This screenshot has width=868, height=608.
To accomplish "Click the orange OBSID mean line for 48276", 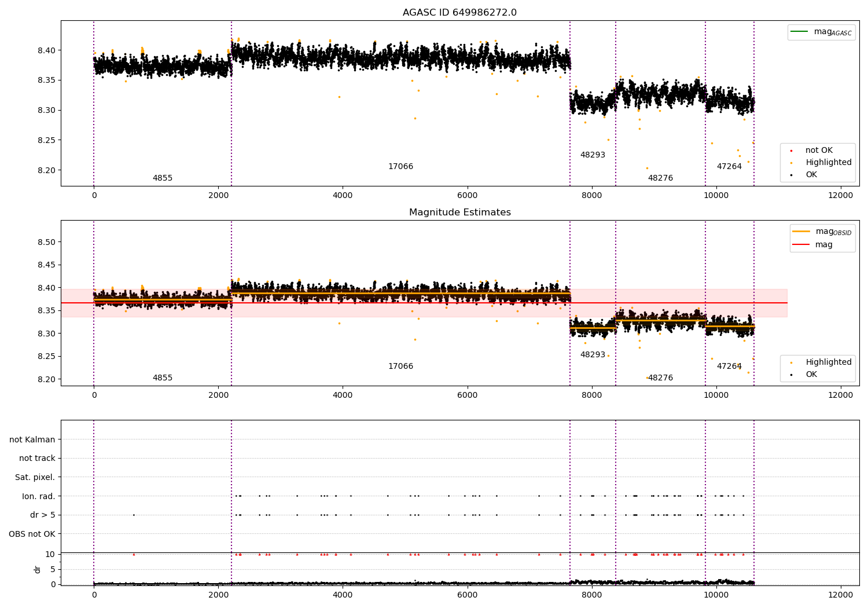I will point(660,320).
